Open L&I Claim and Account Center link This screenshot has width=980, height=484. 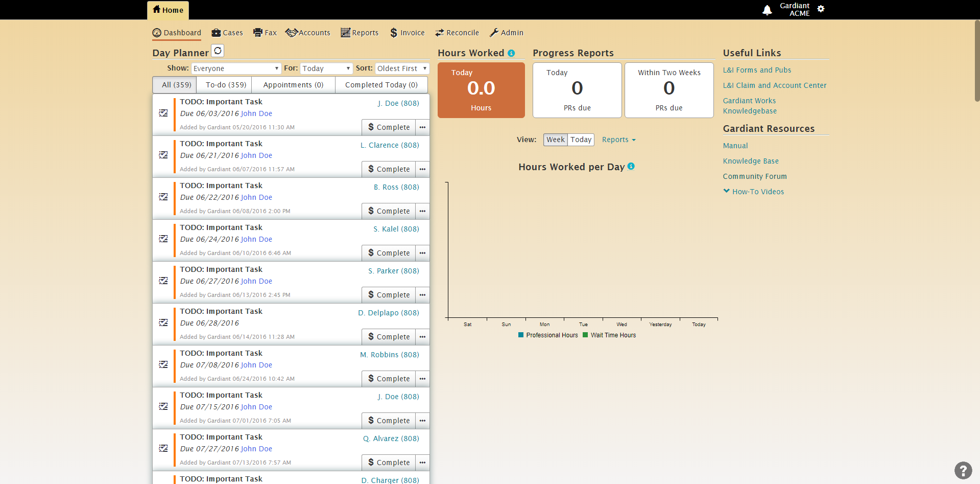(x=775, y=85)
